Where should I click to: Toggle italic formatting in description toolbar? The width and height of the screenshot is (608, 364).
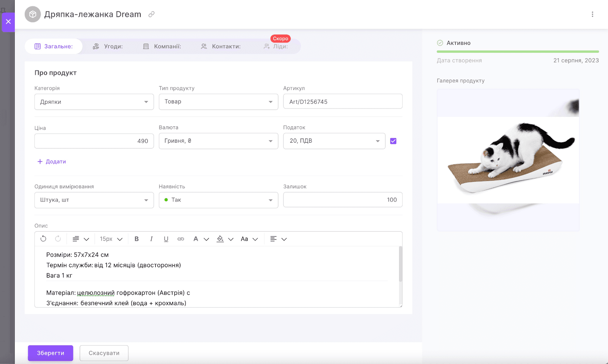[x=151, y=239]
